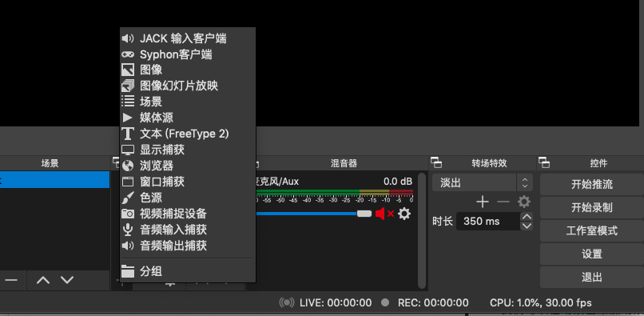644x316 pixels.
Task: Click the 开始录制 button
Action: point(592,208)
